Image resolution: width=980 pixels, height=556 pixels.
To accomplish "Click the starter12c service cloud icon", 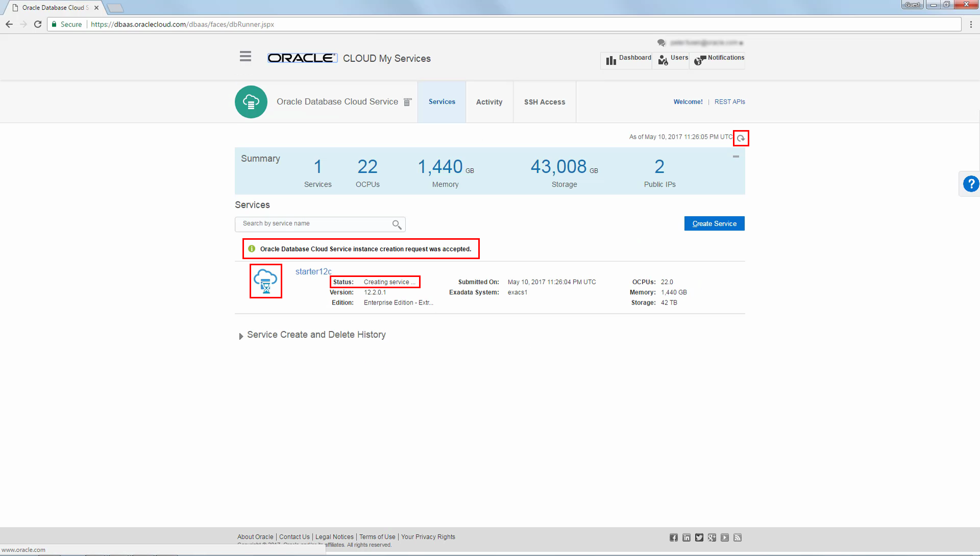I will coord(265,281).
